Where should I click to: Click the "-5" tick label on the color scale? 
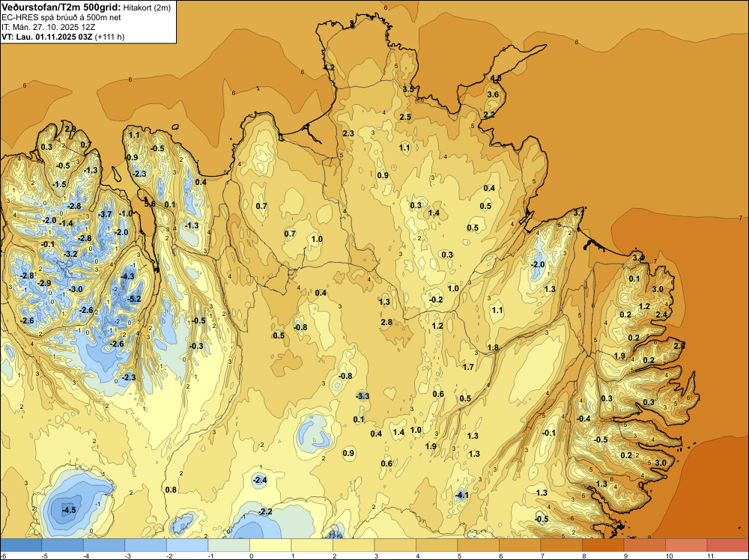click(x=44, y=556)
